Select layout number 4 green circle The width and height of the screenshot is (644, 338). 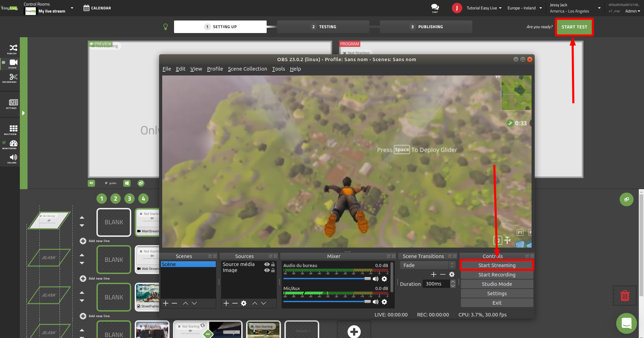click(x=143, y=199)
